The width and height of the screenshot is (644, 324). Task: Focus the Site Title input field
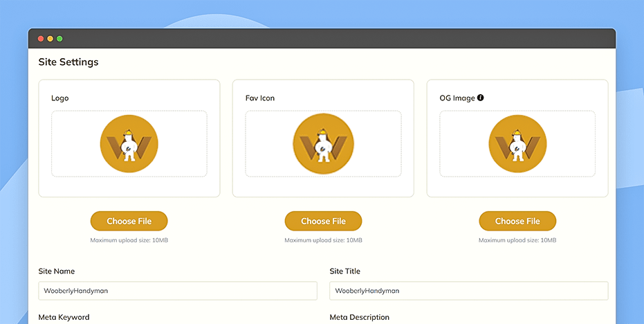[468, 291]
